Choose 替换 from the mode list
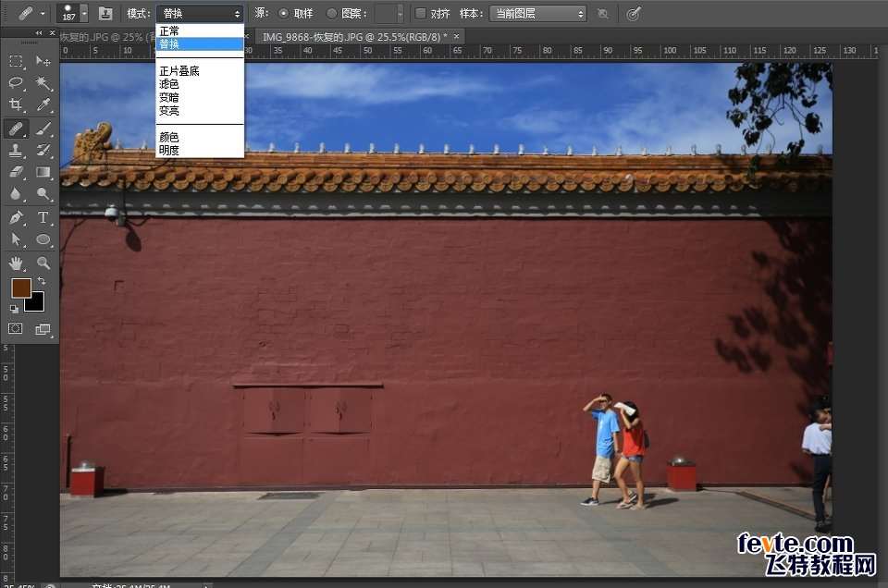 pyautogui.click(x=200, y=43)
